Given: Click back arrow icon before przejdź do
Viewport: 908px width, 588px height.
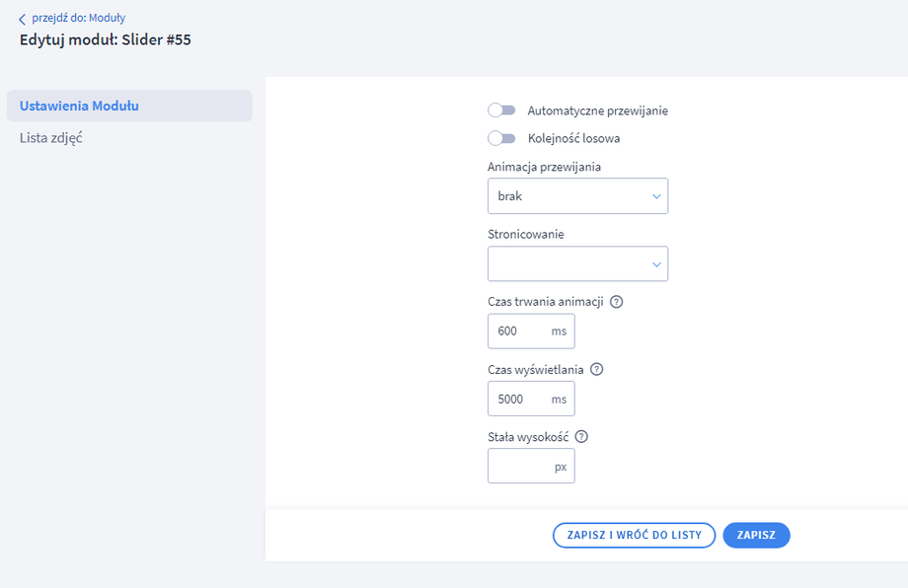Looking at the screenshot, I should coord(23,19).
